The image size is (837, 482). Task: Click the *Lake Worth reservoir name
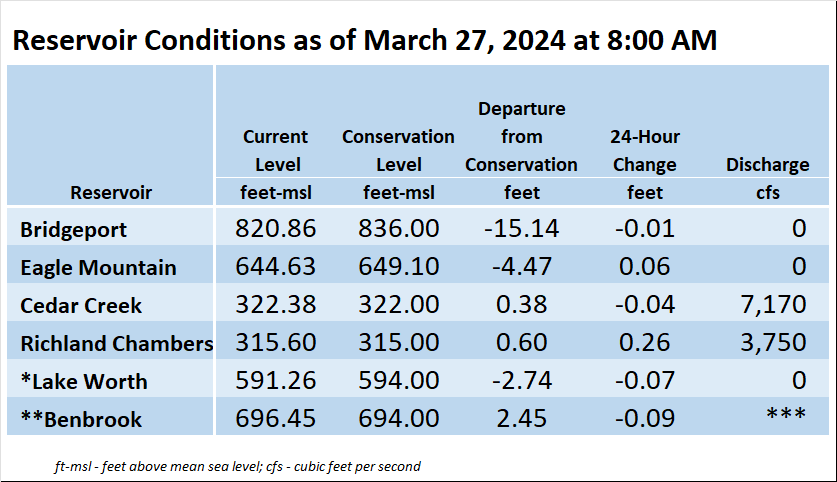tap(84, 381)
